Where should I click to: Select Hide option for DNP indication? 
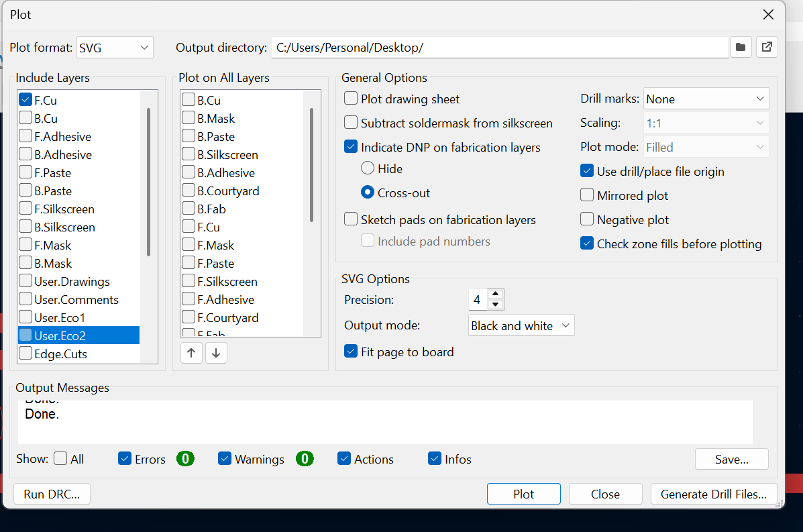(368, 168)
